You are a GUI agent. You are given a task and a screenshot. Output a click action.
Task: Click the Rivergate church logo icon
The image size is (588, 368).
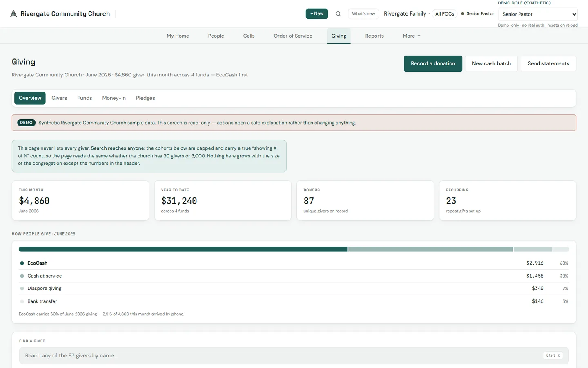13,14
